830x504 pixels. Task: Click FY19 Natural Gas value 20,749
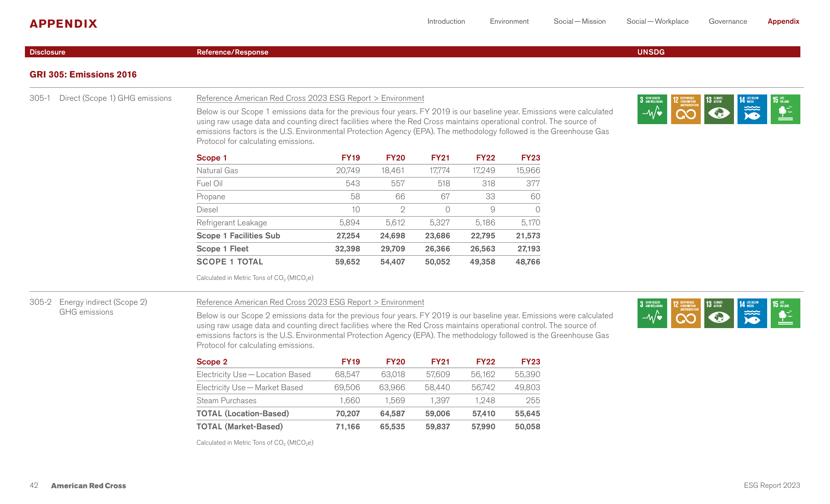[348, 170]
